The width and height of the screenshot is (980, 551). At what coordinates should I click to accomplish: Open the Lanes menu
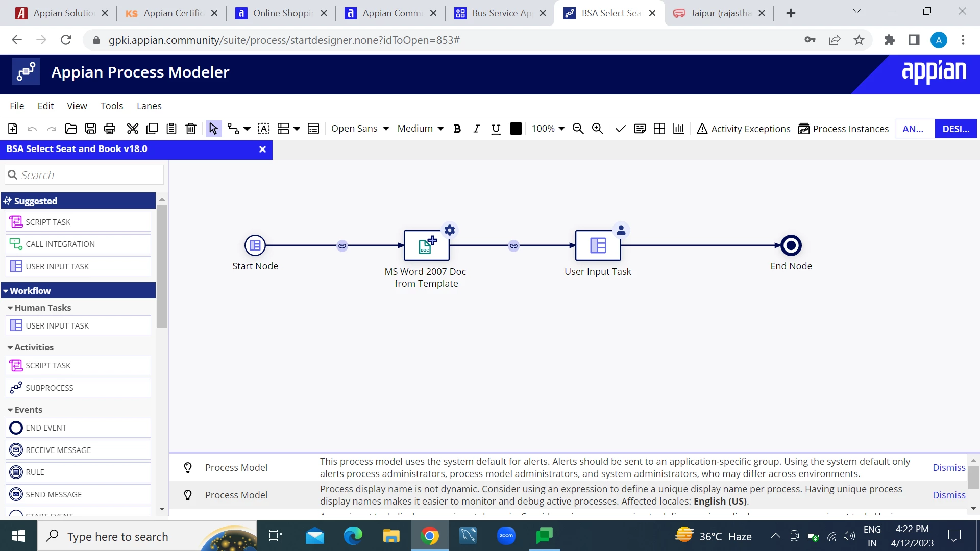(x=149, y=106)
